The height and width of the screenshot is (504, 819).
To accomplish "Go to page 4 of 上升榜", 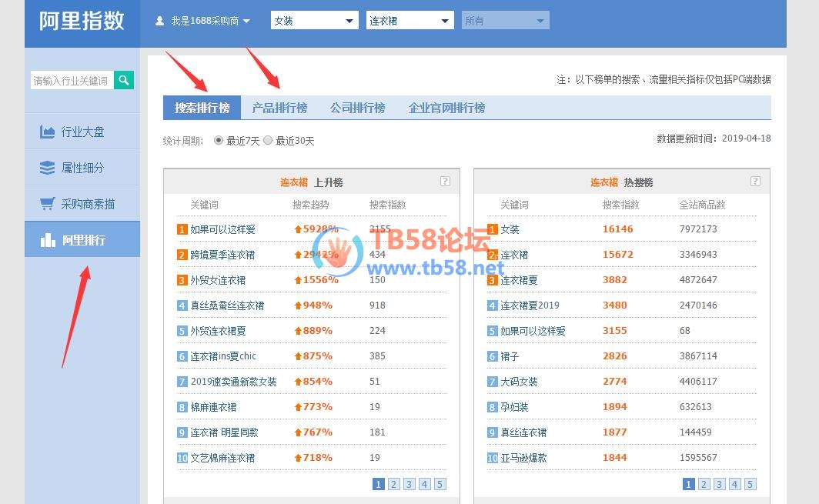I will 424,484.
